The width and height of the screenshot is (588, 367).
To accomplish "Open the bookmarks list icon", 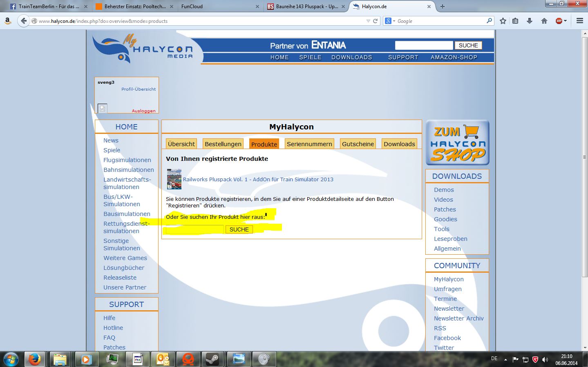I will click(516, 21).
